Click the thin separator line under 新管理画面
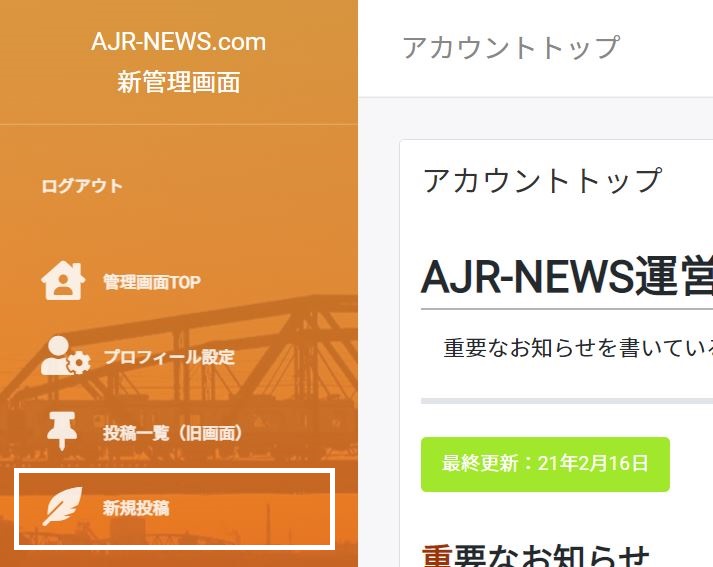 tap(178, 124)
